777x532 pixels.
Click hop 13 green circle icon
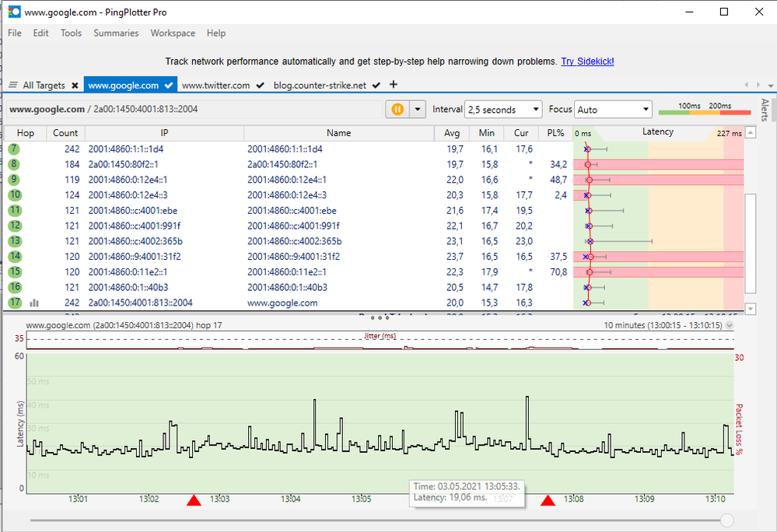(15, 241)
